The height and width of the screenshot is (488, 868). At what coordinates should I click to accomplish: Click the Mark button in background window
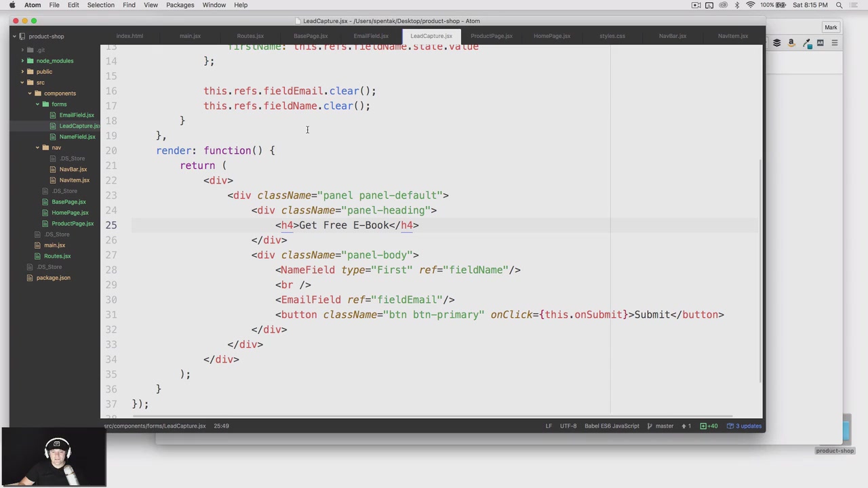[831, 27]
